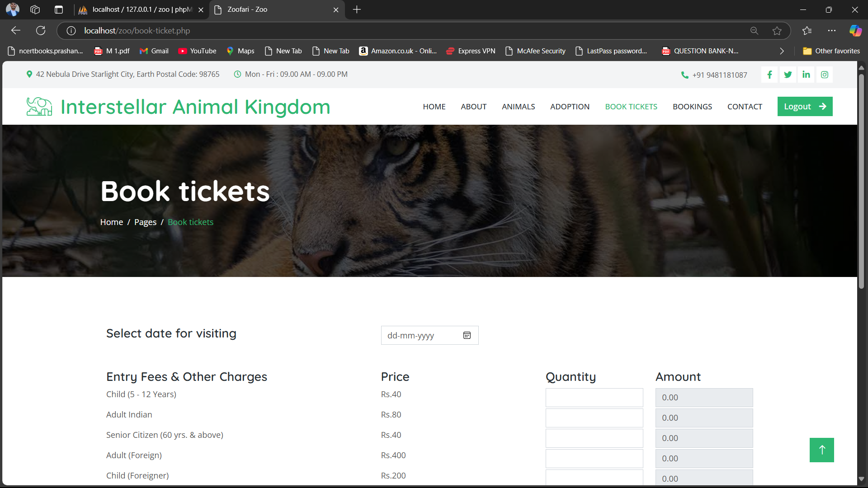
Task: Open the ABOUT page
Action: click(x=473, y=107)
